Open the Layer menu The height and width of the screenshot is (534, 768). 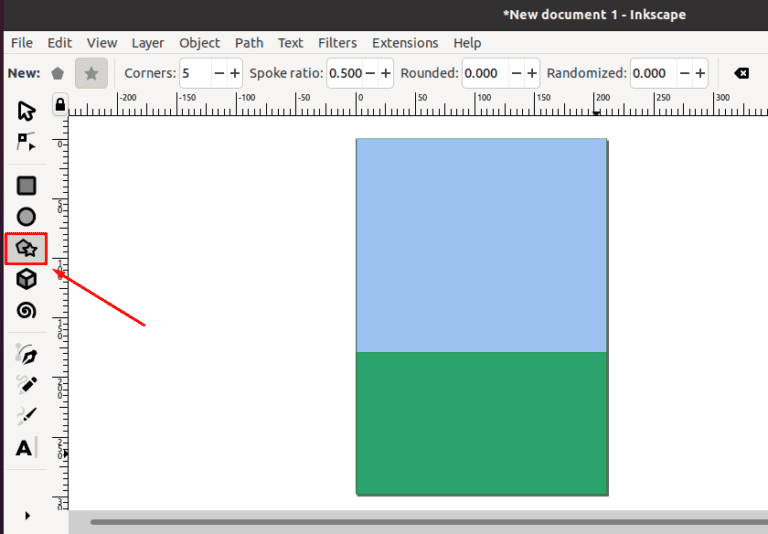[x=147, y=43]
